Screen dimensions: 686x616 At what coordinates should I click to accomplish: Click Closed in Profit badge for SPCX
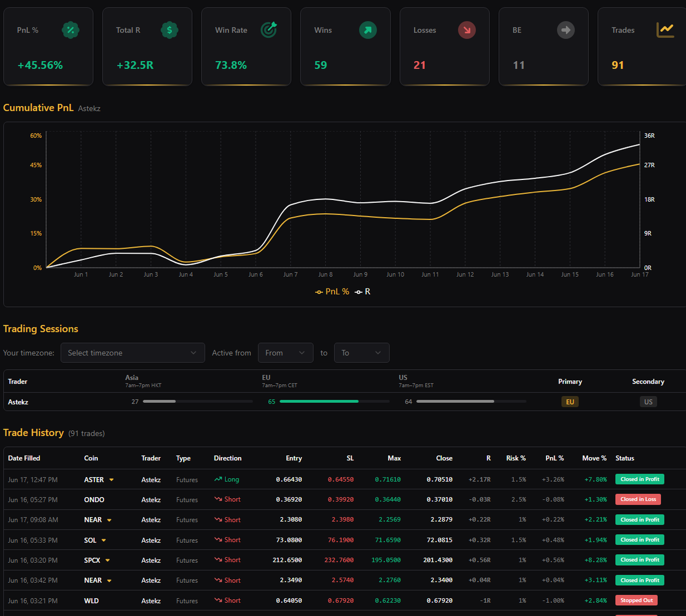(640, 560)
